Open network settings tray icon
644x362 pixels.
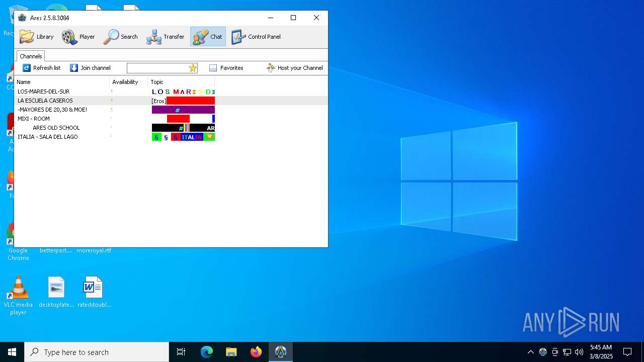point(567,352)
